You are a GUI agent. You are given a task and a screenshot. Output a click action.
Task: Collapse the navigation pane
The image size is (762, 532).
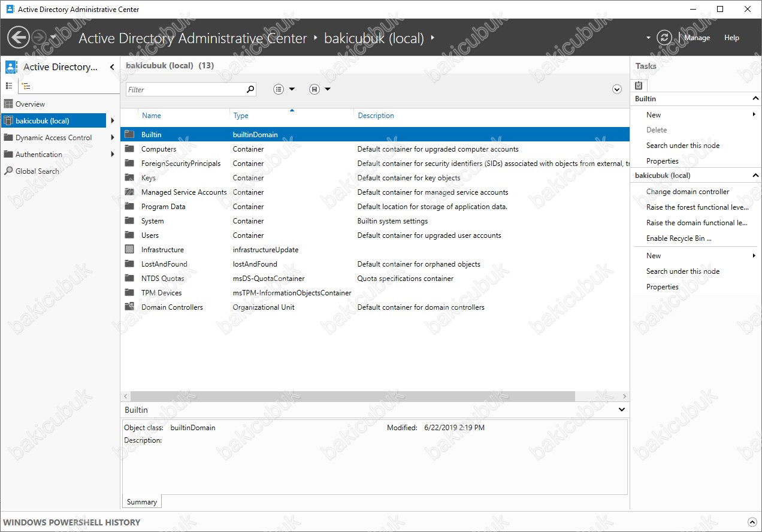[x=112, y=67]
